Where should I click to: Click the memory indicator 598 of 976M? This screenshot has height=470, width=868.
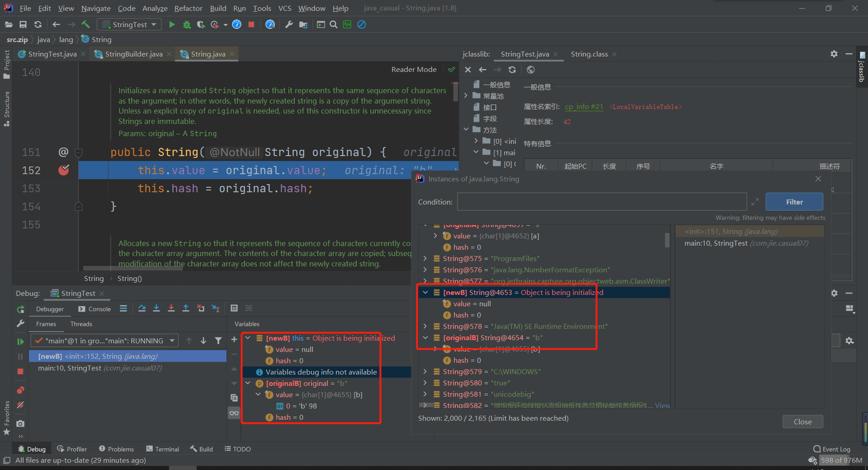pos(841,460)
